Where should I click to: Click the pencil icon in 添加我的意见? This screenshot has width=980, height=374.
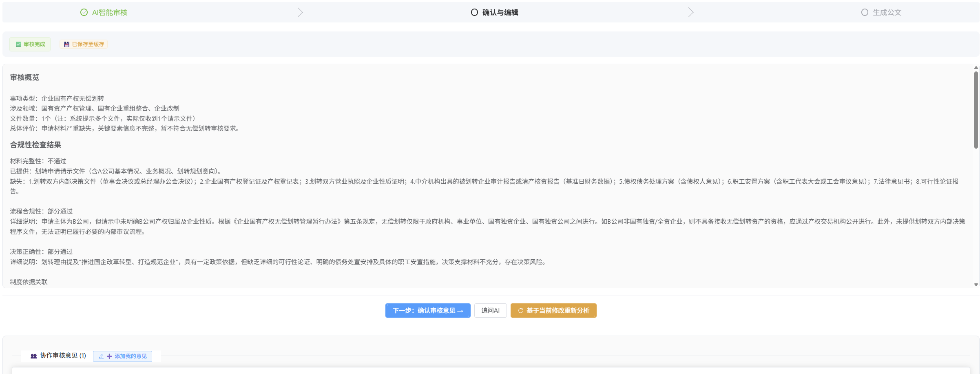101,356
